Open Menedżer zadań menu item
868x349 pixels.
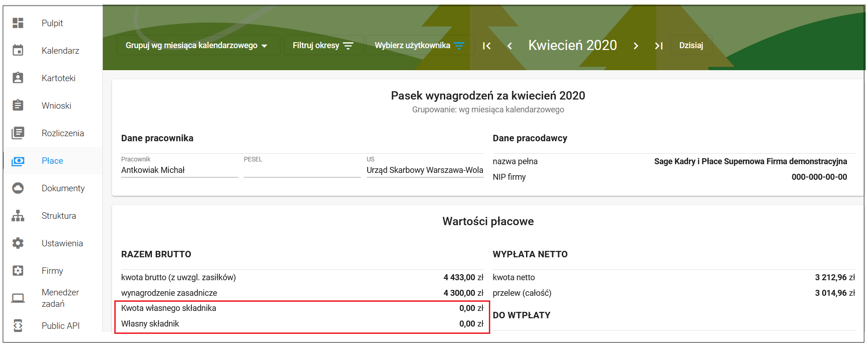click(x=52, y=298)
